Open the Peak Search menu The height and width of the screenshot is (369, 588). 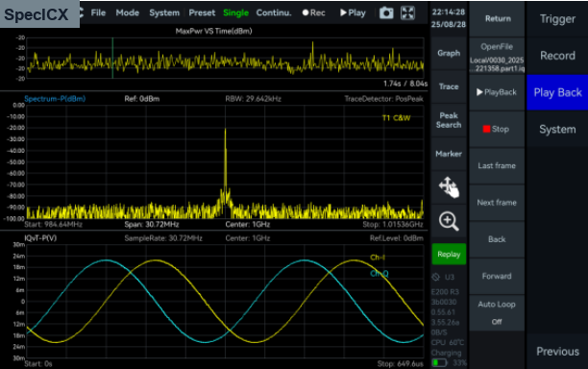[x=449, y=120]
